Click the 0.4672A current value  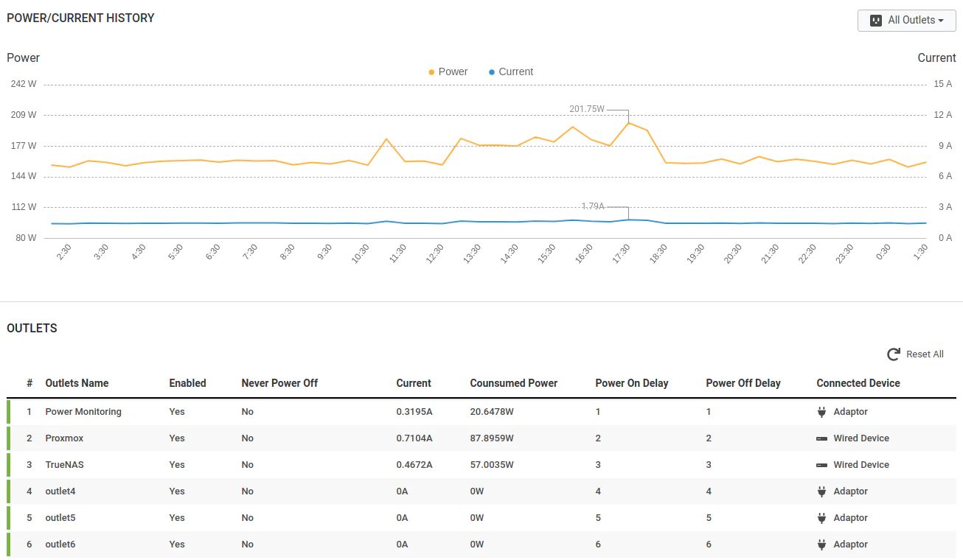[414, 465]
